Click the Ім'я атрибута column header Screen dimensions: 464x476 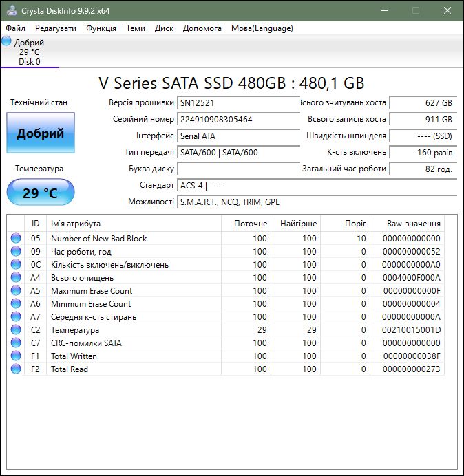(134, 224)
